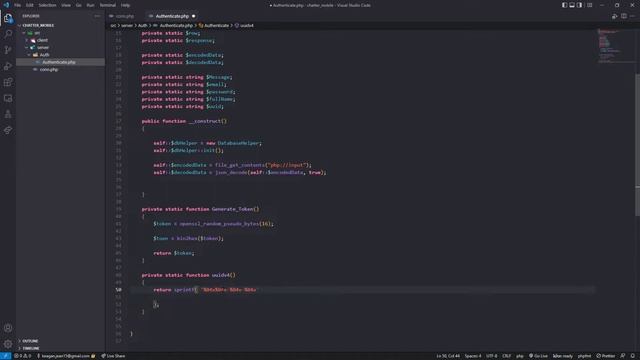Open the Terminal menu
This screenshot has width=640, height=360.
[108, 5]
